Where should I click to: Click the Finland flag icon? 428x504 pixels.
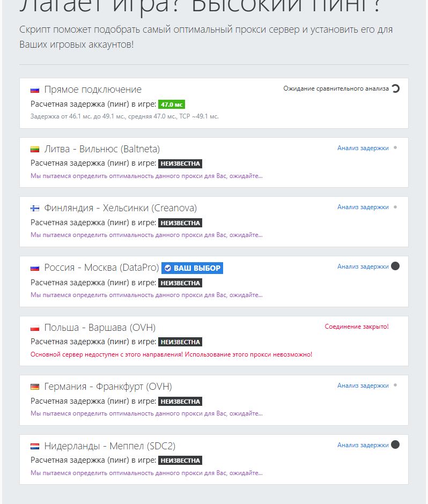coord(35,209)
